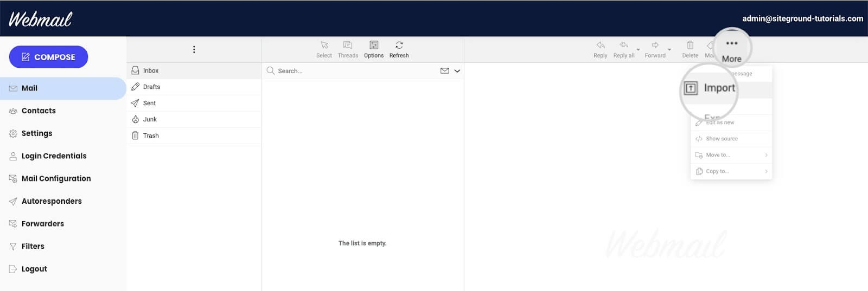Toggle Threads view in toolbar

[x=348, y=49]
